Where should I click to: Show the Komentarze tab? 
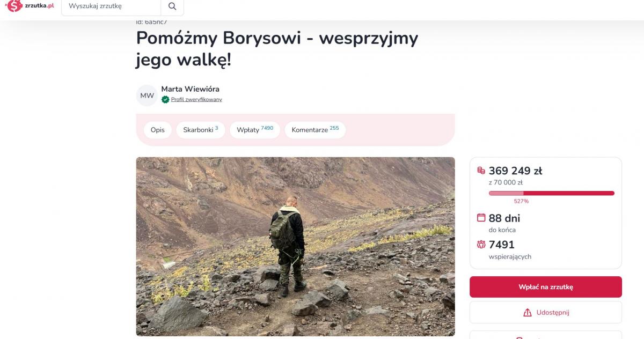click(315, 130)
